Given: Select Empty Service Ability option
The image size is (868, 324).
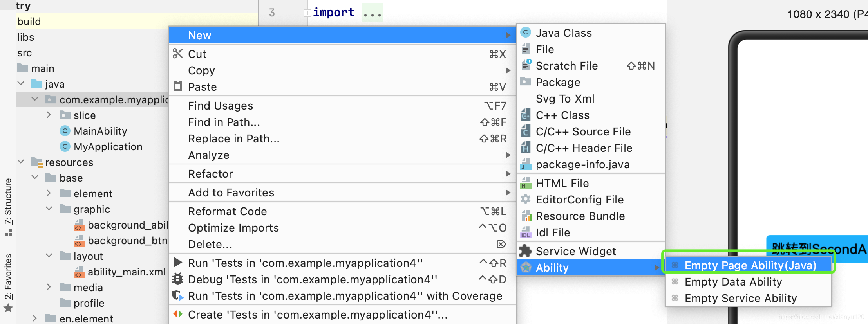Looking at the screenshot, I should (740, 298).
